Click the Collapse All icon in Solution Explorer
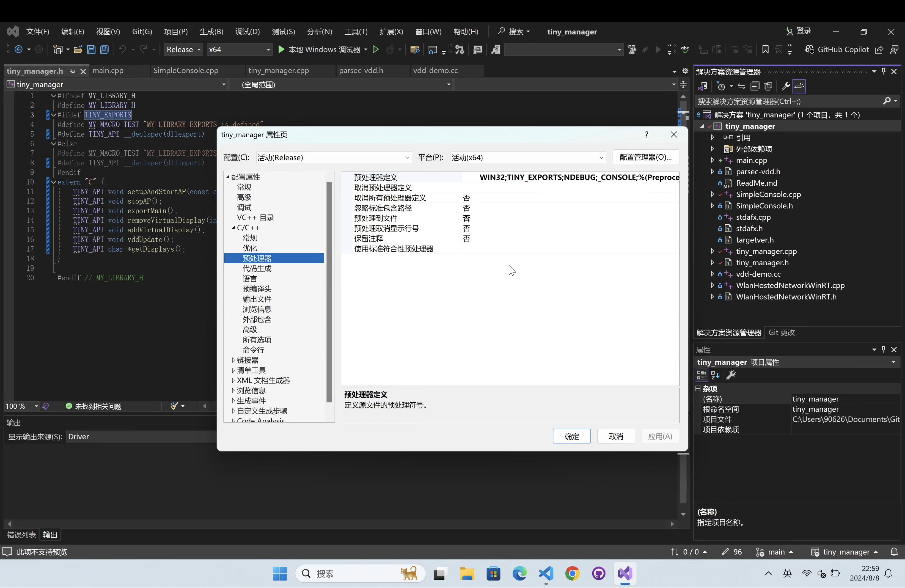This screenshot has width=905, height=588. coord(755,86)
